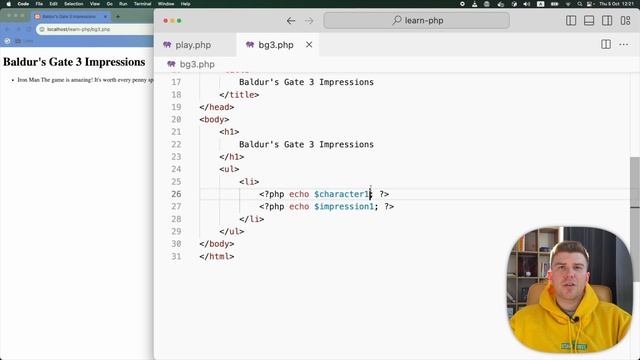Open the View menu
This screenshot has width=640, height=360.
pos(95,4)
